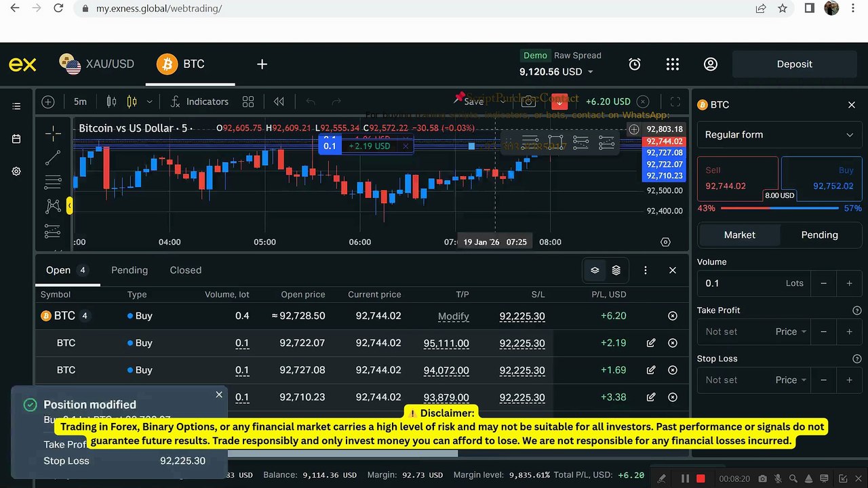Screen dimensions: 868x488
Task: Show Take Profit help question mark
Action: (856, 310)
